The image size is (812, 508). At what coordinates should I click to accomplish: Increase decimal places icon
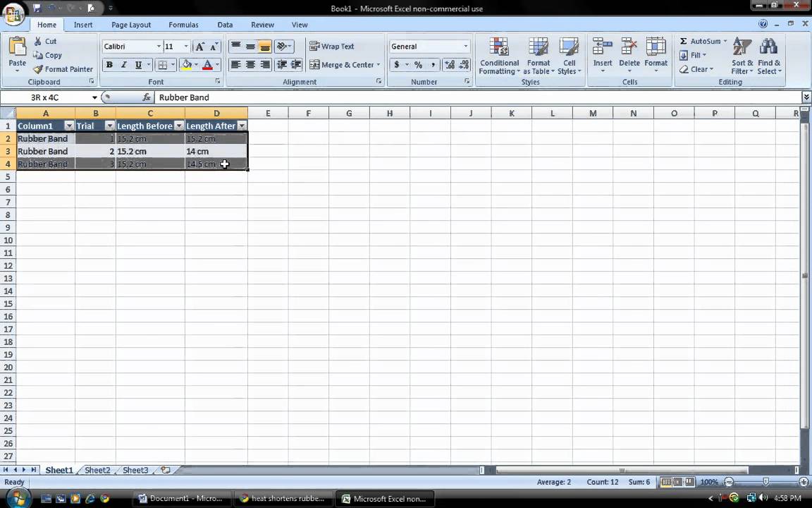point(450,65)
